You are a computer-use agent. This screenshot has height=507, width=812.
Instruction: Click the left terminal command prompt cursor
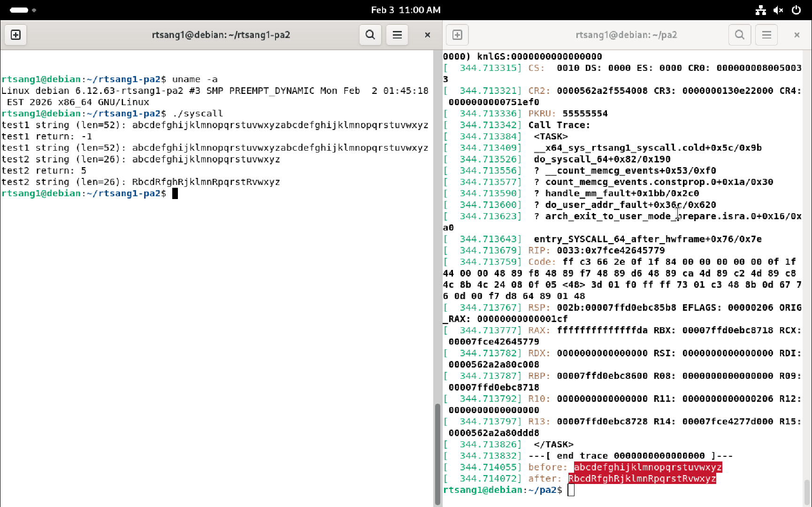click(175, 193)
